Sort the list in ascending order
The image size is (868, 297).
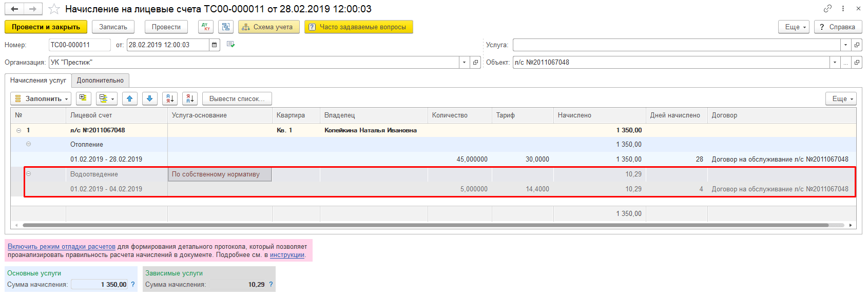click(x=170, y=98)
